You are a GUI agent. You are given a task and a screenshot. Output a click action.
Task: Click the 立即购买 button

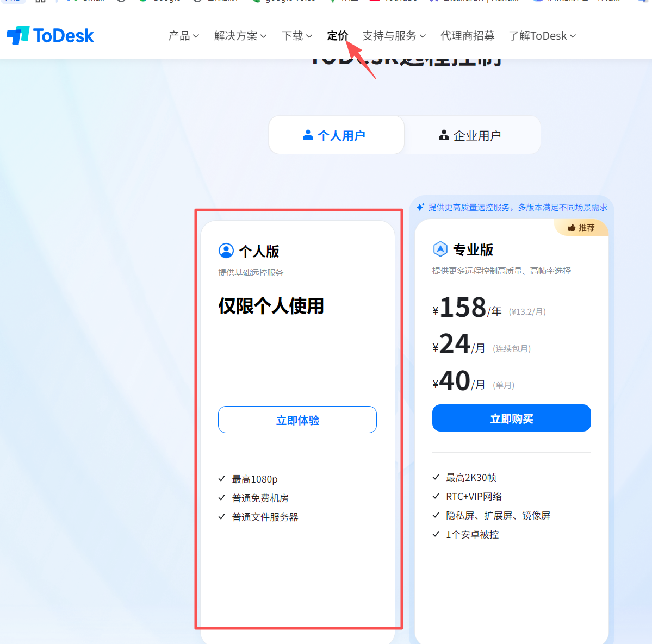click(512, 418)
